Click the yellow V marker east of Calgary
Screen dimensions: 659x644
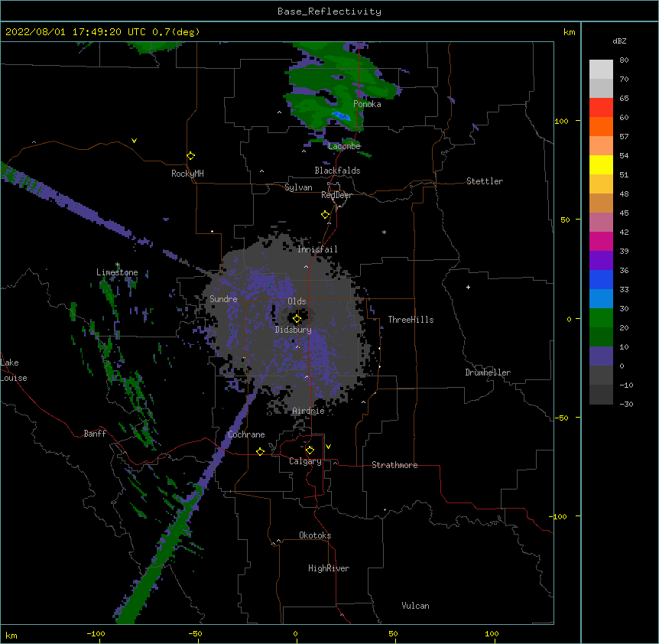(328, 447)
